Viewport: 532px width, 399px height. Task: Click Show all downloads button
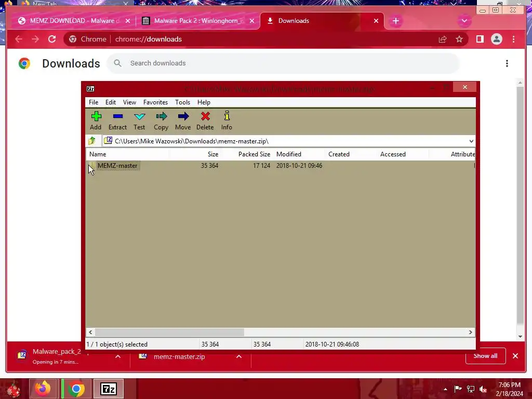coord(486,356)
